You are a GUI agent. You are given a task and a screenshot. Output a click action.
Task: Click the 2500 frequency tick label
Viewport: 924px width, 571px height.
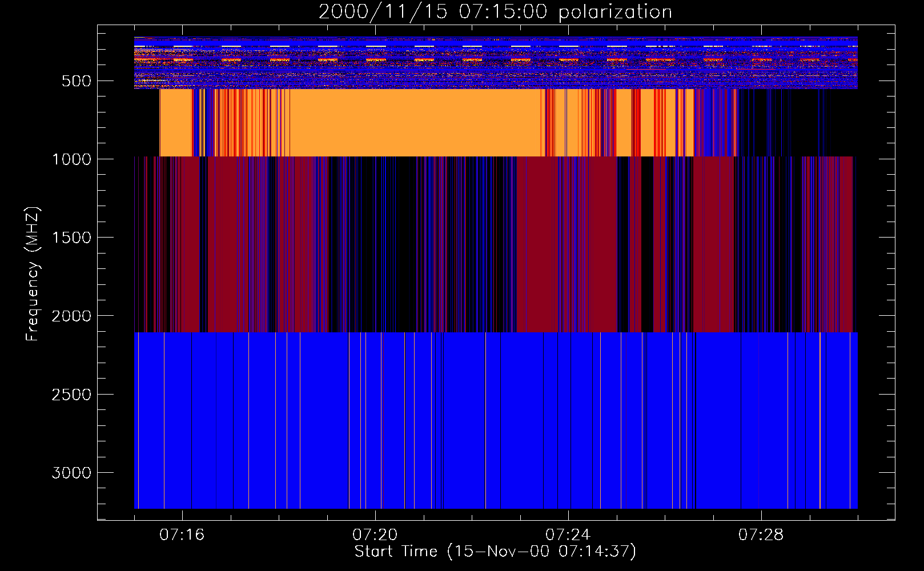(71, 395)
